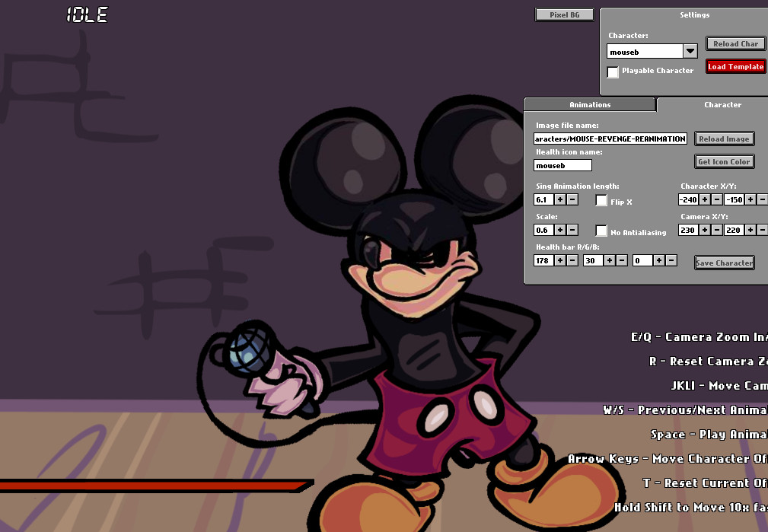The width and height of the screenshot is (768, 532).
Task: Enable the Flip X checkbox
Action: point(601,200)
